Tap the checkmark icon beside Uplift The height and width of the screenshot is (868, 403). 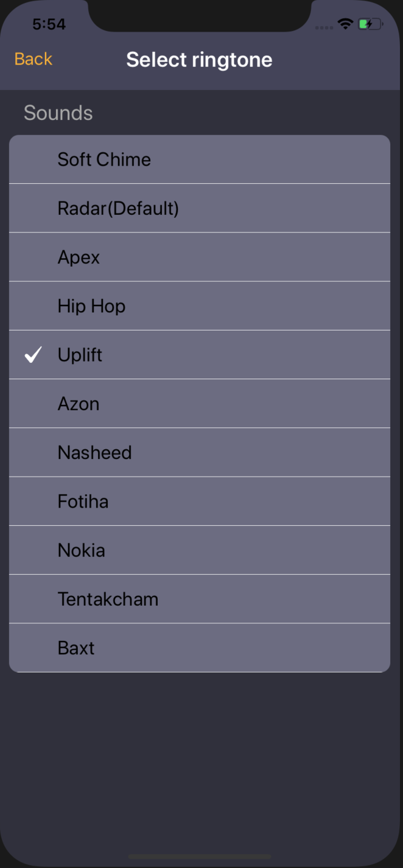coord(33,354)
